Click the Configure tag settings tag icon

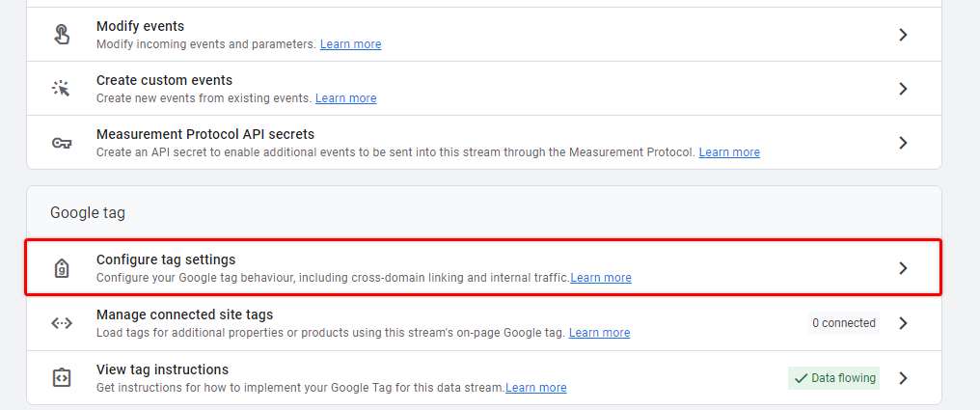(62, 268)
